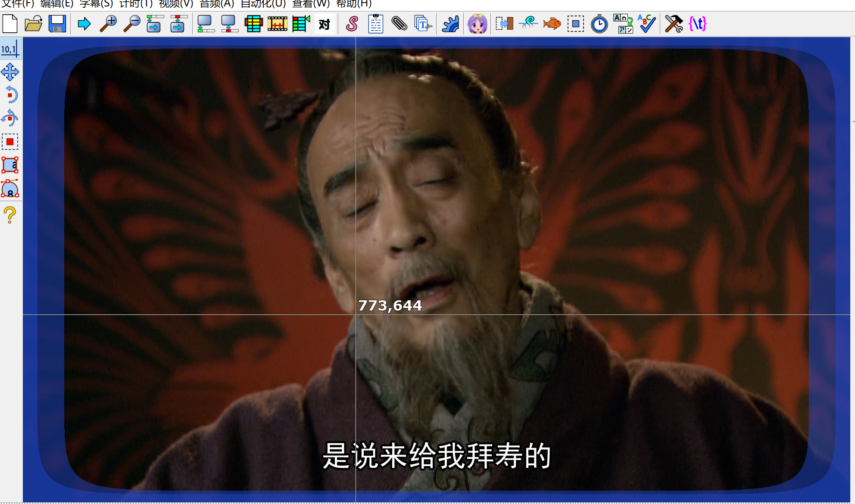Open fonts collector icon
855x504 pixels.
pos(423,24)
